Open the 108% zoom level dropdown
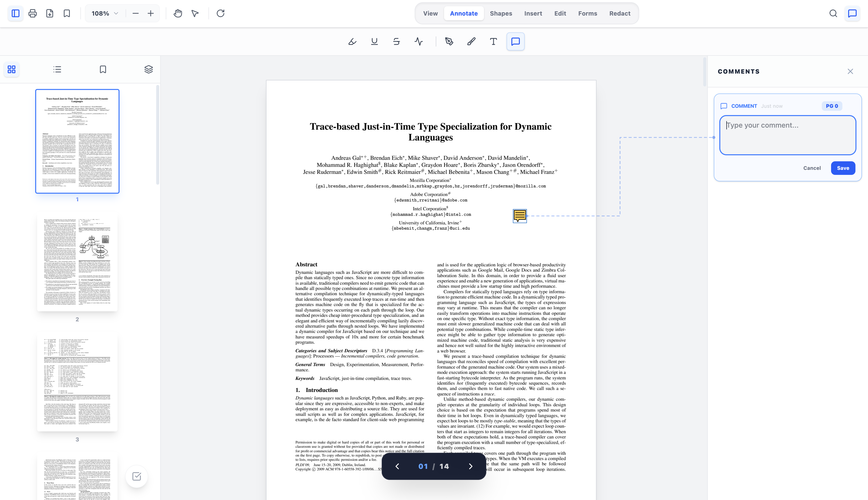This screenshot has width=868, height=500. tap(105, 13)
